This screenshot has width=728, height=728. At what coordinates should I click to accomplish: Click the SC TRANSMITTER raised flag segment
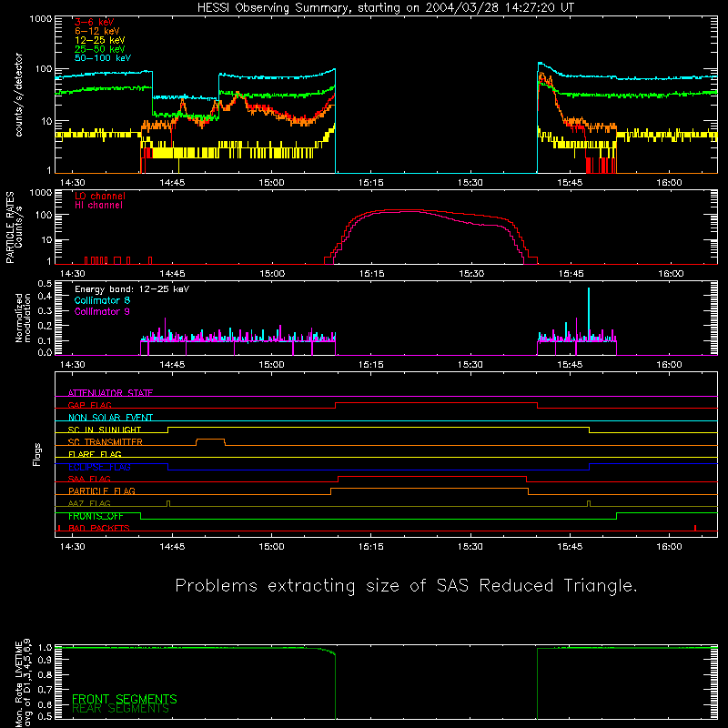pos(211,440)
